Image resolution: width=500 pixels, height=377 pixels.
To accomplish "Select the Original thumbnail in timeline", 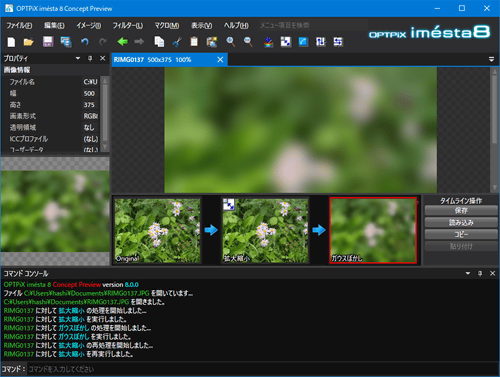I will 157,230.
